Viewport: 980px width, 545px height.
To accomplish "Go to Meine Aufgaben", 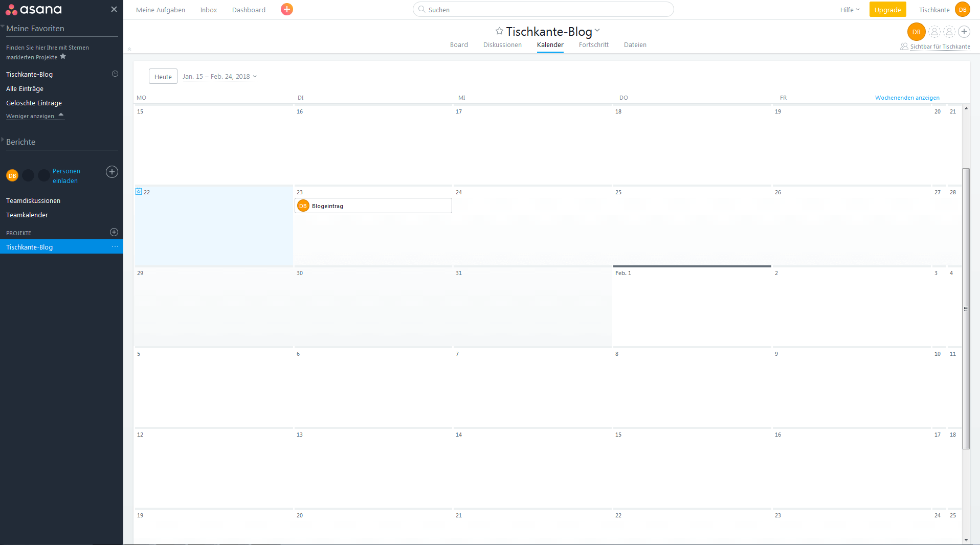I will coord(161,10).
